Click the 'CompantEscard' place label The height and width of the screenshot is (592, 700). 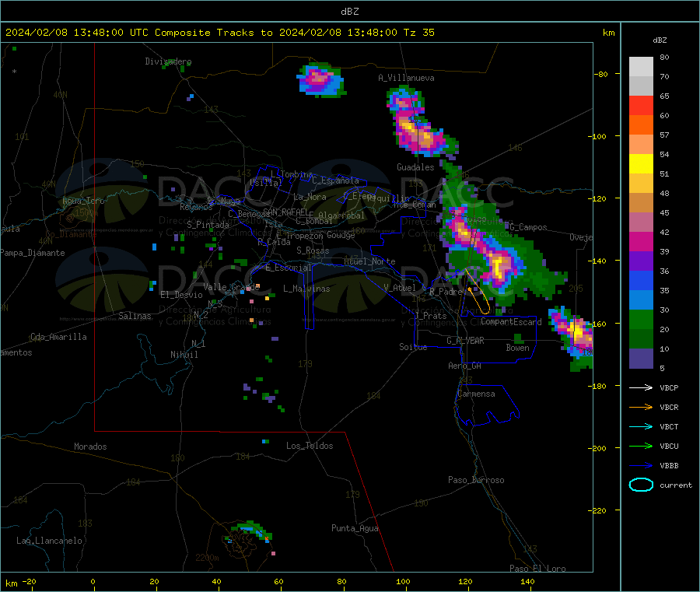pos(511,322)
